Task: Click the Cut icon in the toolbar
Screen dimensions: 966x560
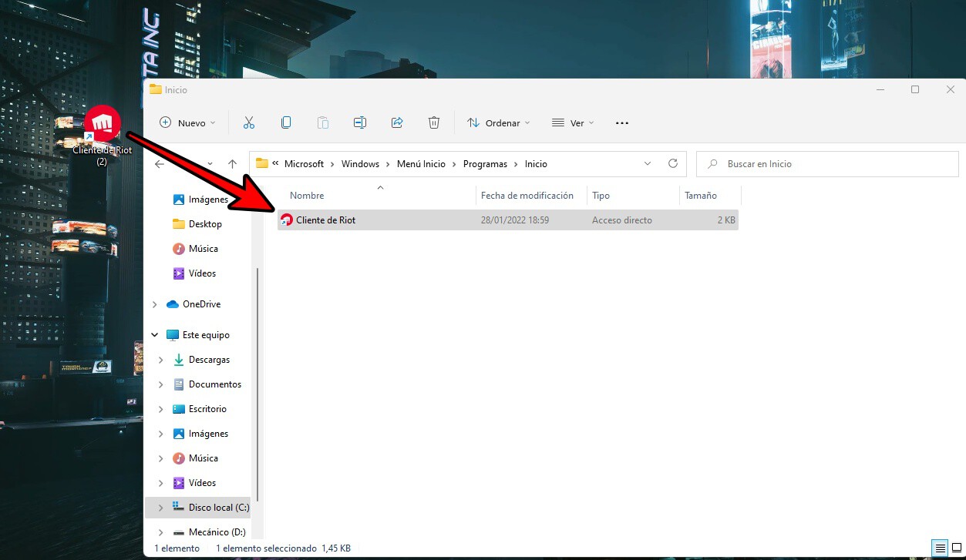Action: point(248,122)
